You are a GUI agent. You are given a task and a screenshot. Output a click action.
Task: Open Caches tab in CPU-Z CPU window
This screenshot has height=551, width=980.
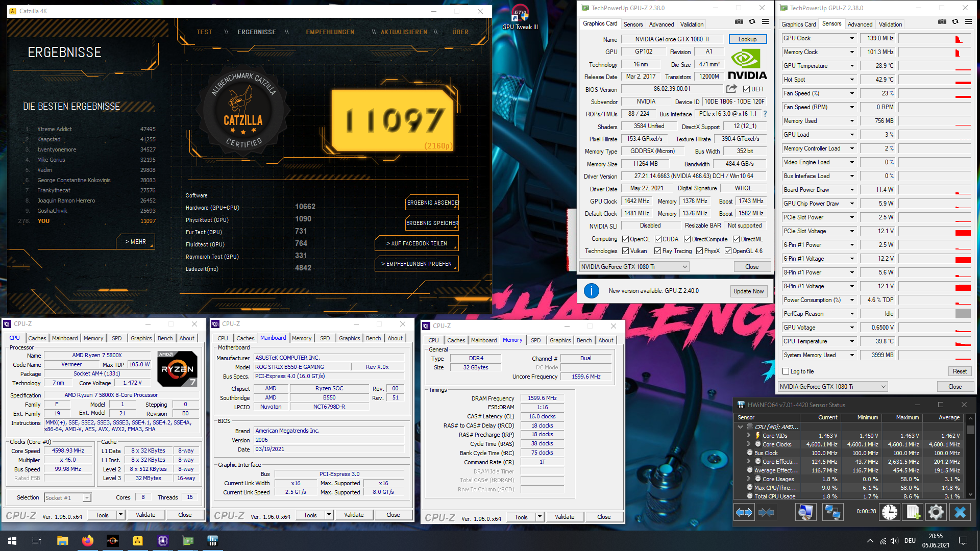[37, 338]
